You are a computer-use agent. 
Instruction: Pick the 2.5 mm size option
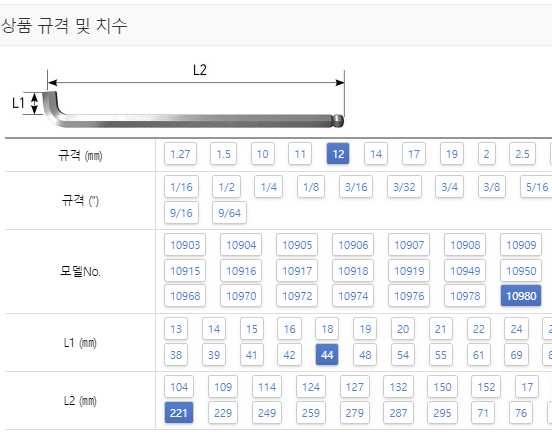pos(522,154)
